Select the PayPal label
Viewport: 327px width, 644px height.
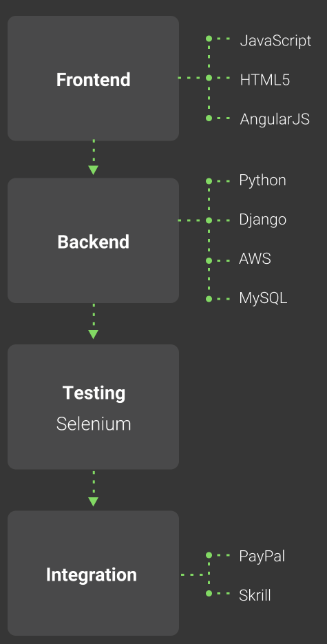point(262,556)
